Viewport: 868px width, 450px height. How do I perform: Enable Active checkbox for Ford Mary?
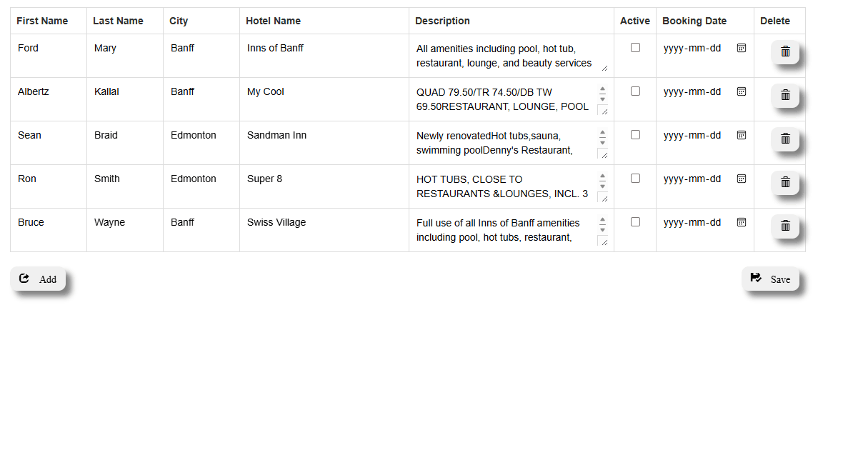[635, 48]
